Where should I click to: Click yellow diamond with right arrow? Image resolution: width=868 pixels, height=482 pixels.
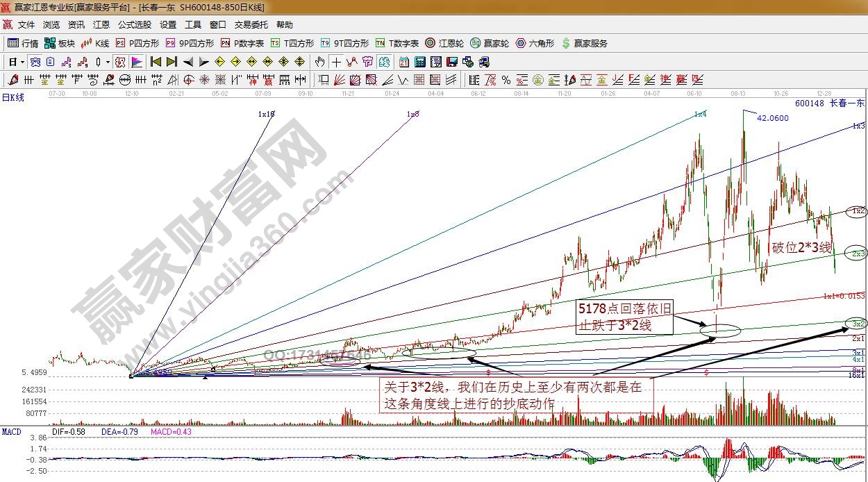(235, 62)
